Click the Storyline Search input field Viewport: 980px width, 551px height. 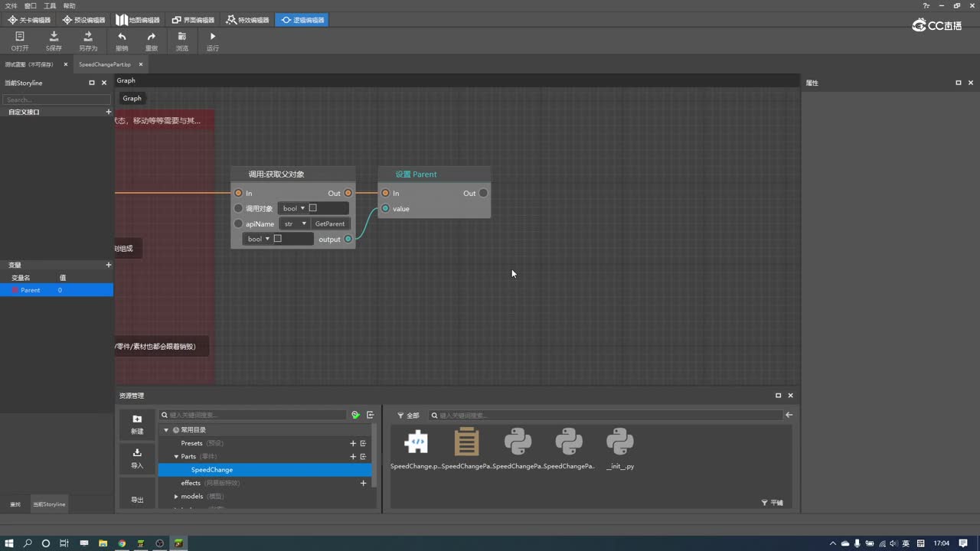click(x=57, y=99)
